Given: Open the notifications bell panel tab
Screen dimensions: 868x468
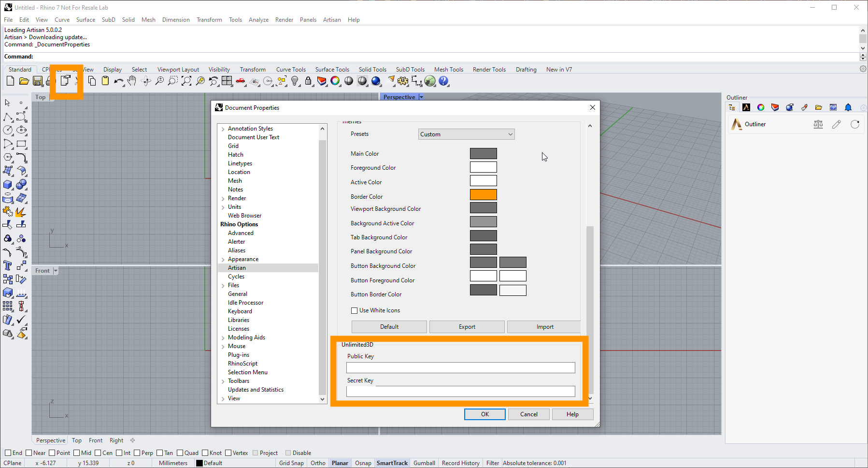Looking at the screenshot, I should tap(848, 107).
